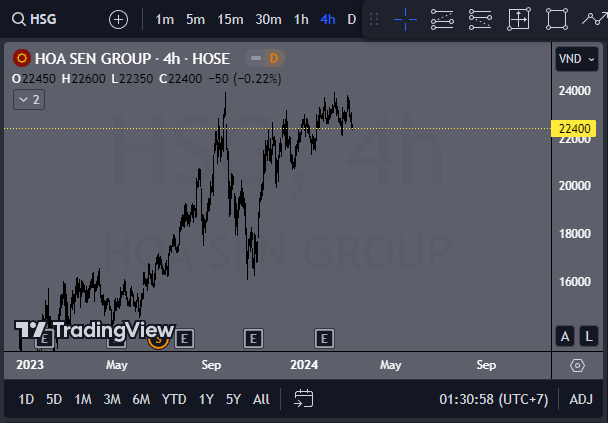
Task: Click the low value L22350 in legend
Action: point(132,79)
